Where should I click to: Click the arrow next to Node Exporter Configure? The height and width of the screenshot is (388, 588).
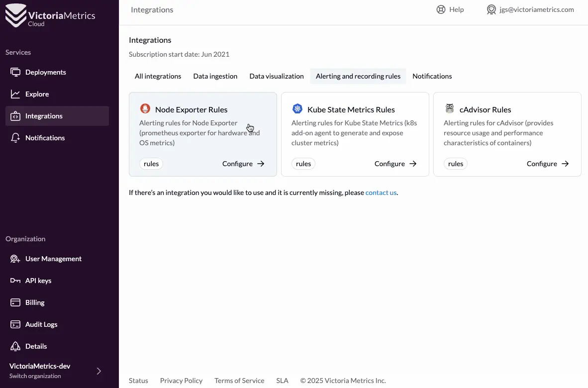[x=261, y=164]
